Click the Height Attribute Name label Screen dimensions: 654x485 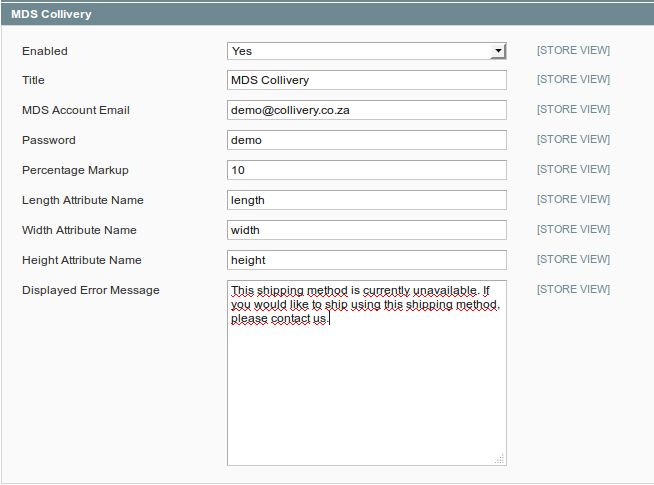[x=81, y=260]
